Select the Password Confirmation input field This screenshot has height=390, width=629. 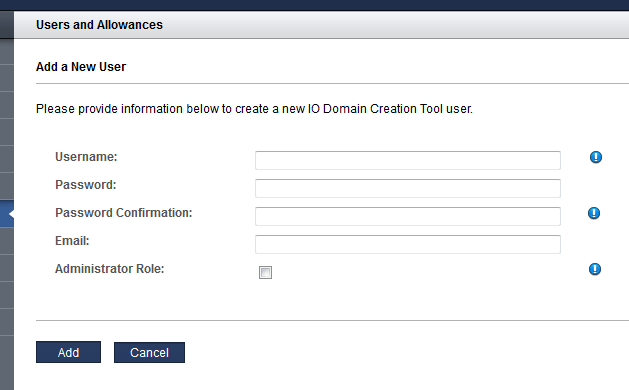(x=408, y=216)
